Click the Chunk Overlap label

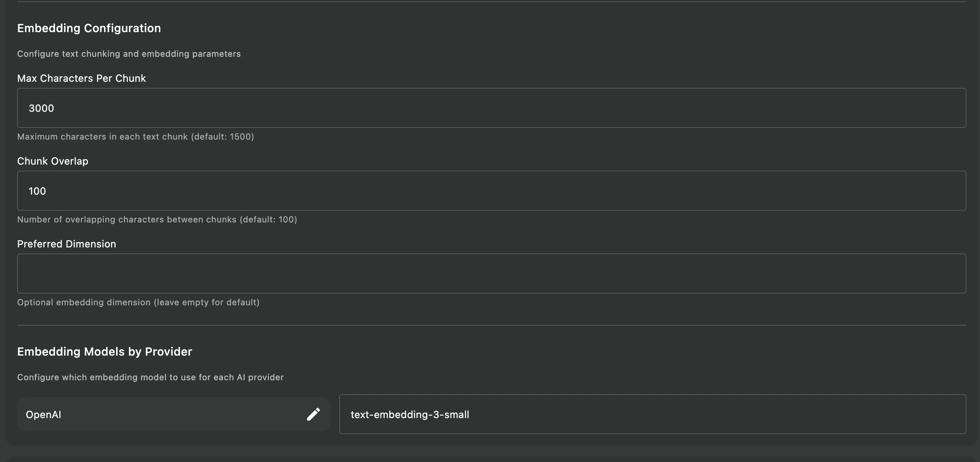pos(52,161)
